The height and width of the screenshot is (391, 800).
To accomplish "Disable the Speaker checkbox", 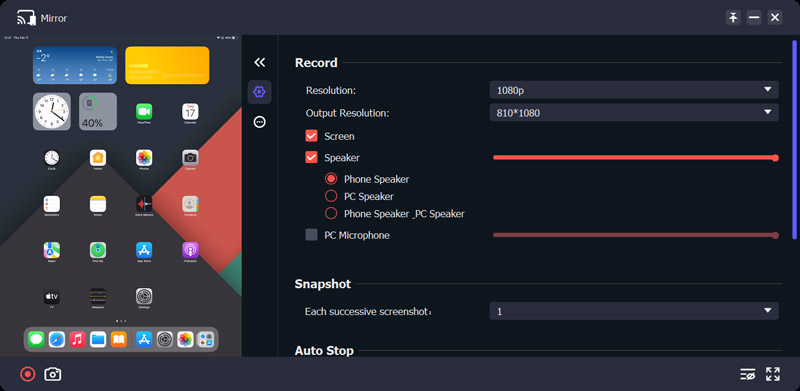I will pyautogui.click(x=311, y=158).
